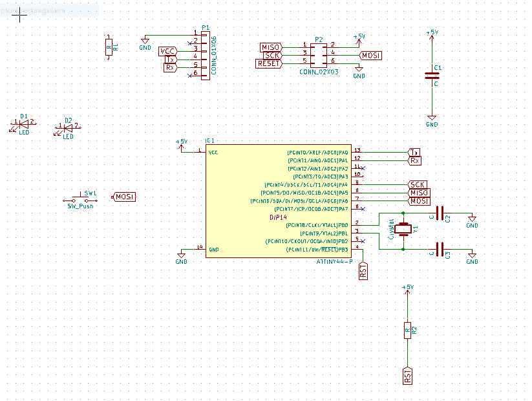Select the Y1 crystal symbol
The height and width of the screenshot is (401, 532).
(403, 229)
